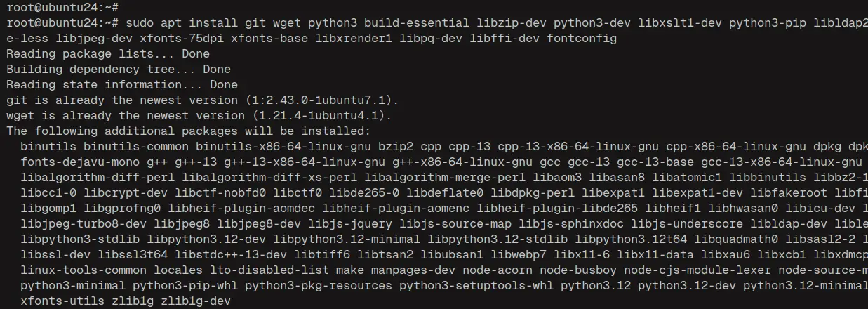Click the 'Building dependency tree... Done' line
The width and height of the screenshot is (868, 309).
point(119,69)
